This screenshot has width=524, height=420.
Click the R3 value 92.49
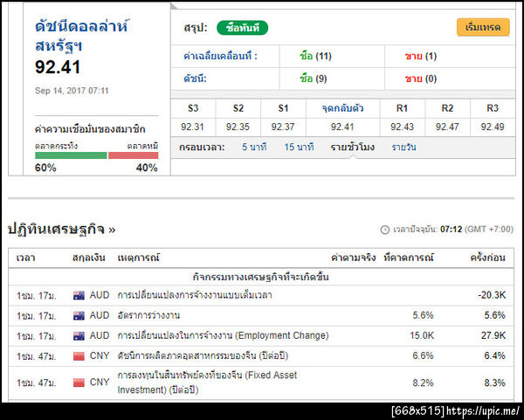[x=493, y=127]
